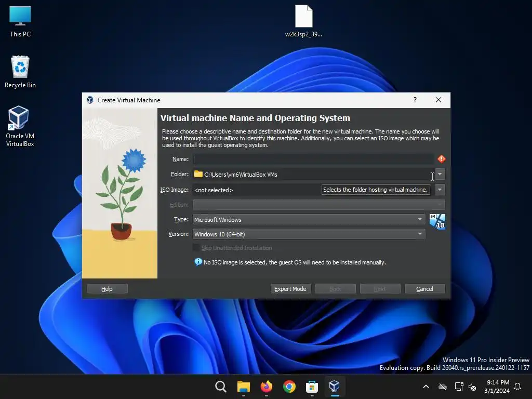
Task: Expand the ISO Image dropdown arrow
Action: pyautogui.click(x=440, y=190)
